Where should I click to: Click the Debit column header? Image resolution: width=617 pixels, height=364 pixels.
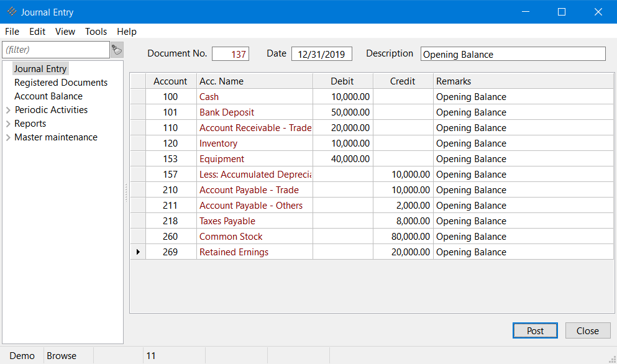tap(342, 81)
